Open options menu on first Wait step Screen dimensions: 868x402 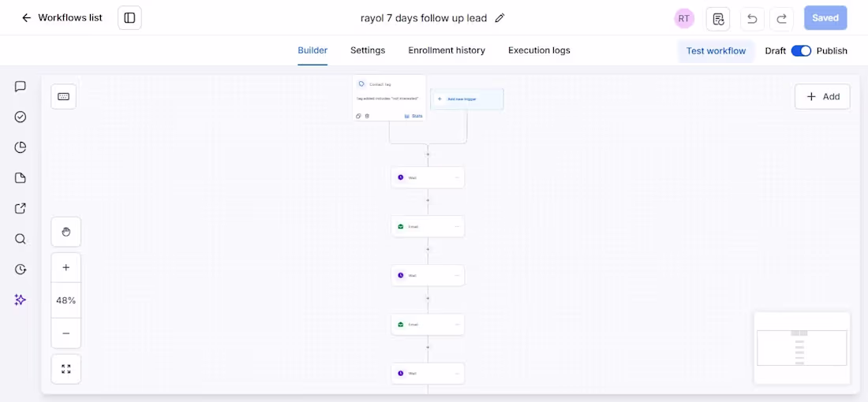(457, 177)
